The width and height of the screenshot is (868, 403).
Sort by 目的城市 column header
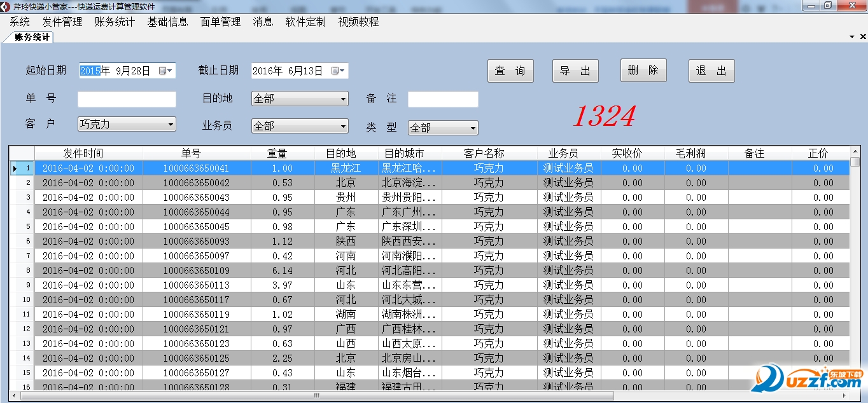(410, 153)
